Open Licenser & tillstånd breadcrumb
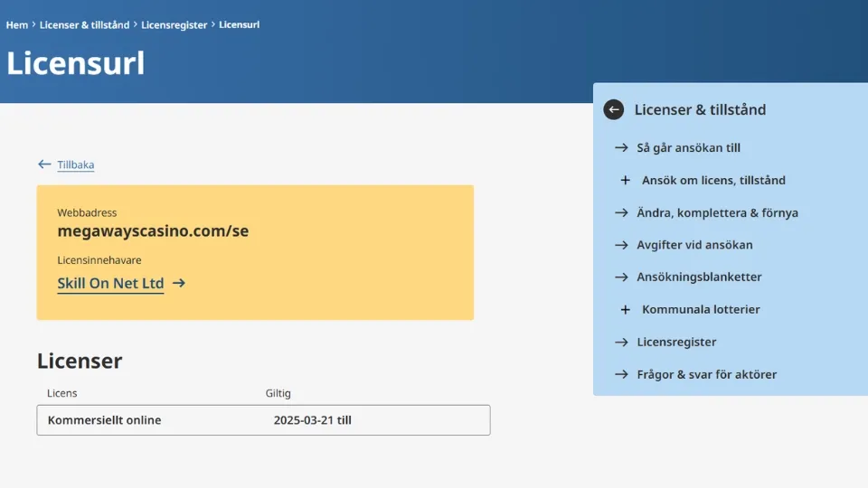Viewport: 868px width, 488px height. tap(84, 25)
